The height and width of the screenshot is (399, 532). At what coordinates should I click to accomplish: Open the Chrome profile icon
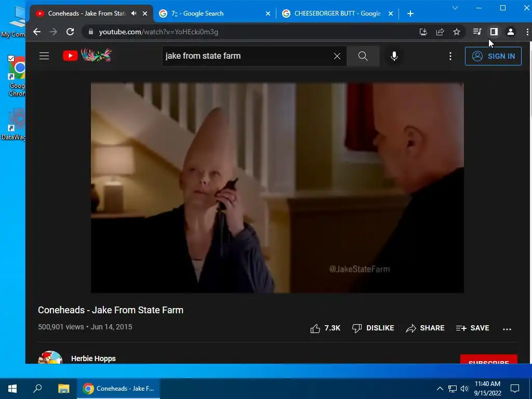pos(511,32)
